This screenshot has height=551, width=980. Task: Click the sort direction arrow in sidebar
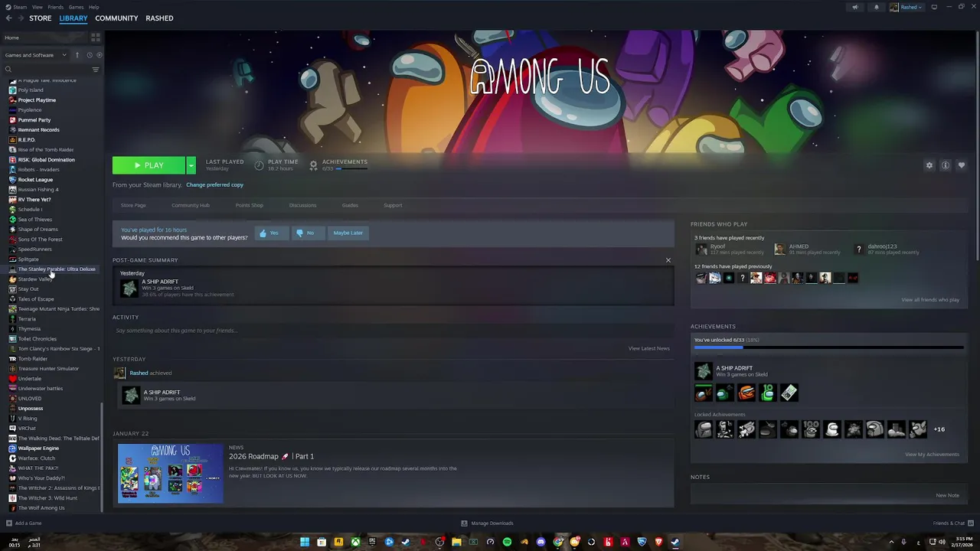point(77,55)
